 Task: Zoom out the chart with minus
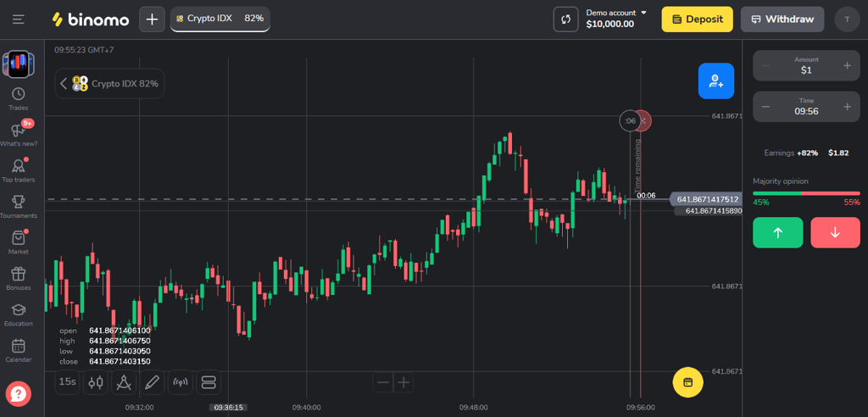382,382
